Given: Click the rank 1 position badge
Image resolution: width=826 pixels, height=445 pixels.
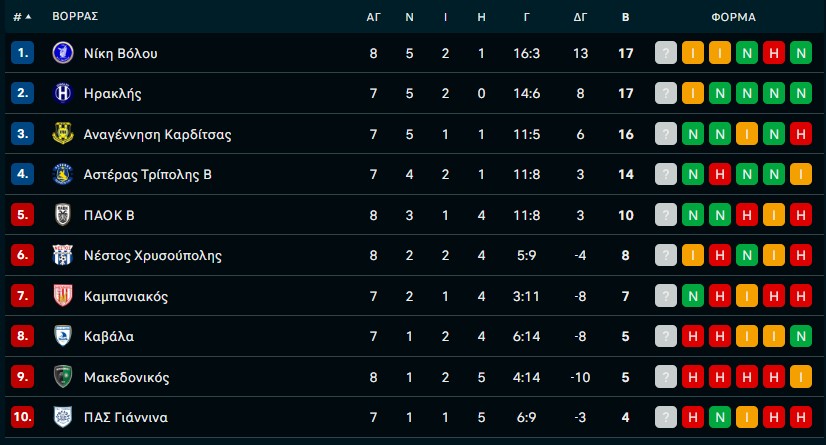Looking at the screenshot, I should tap(22, 53).
